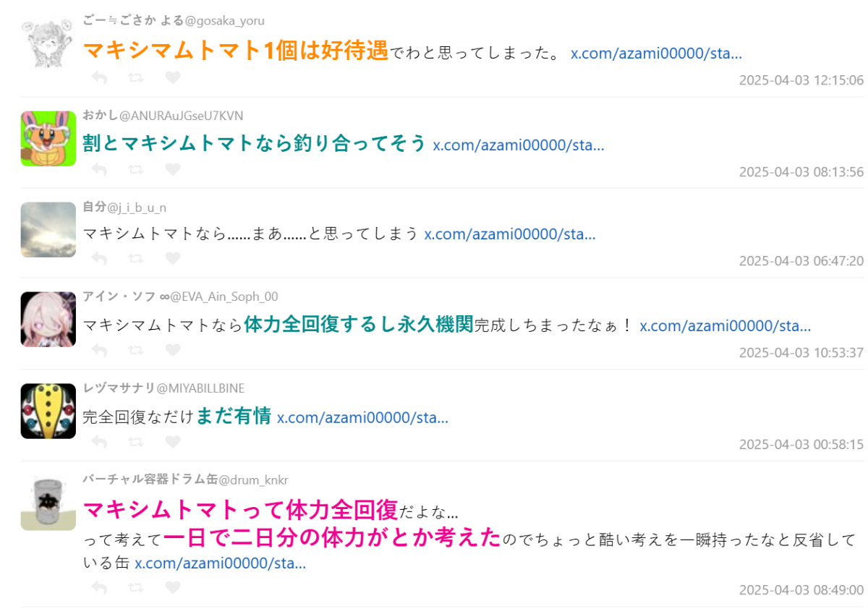Click the @EVA_Ain_Soph_00 username
The image size is (868, 614).
(224, 297)
